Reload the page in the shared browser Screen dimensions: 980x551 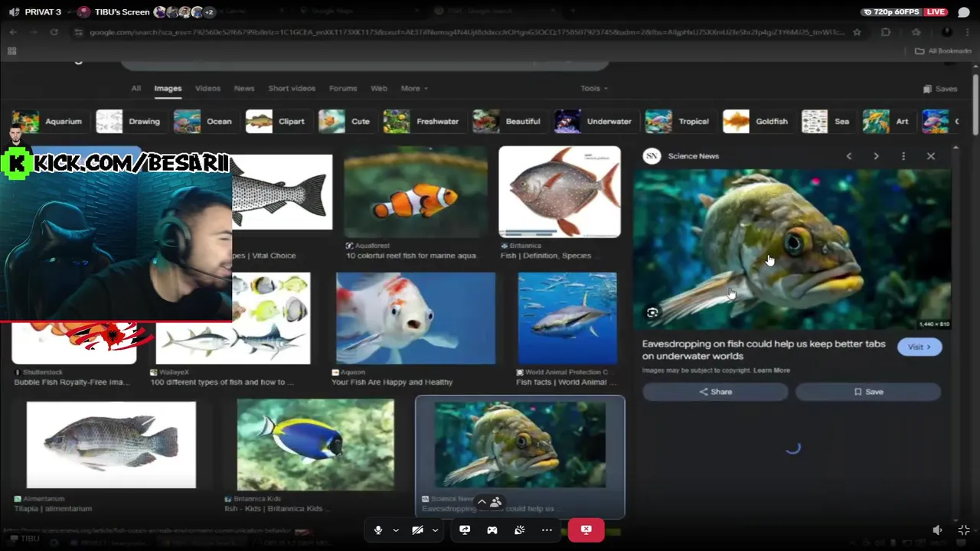click(x=54, y=32)
